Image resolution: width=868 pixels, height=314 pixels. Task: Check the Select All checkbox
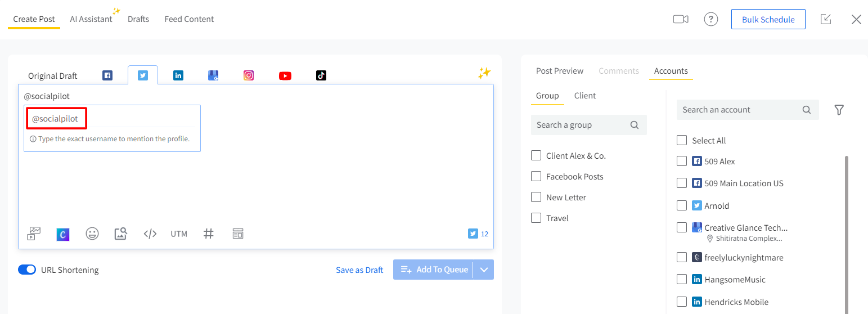tap(682, 140)
